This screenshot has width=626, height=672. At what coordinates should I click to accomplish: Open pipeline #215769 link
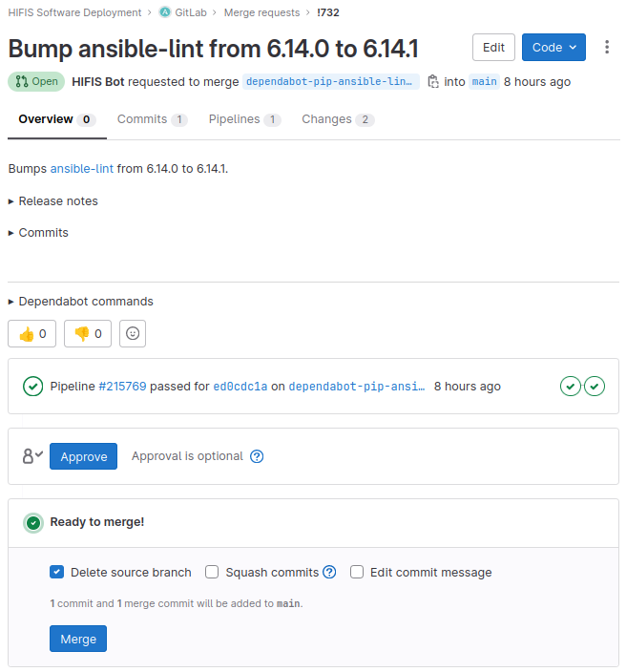(x=122, y=387)
